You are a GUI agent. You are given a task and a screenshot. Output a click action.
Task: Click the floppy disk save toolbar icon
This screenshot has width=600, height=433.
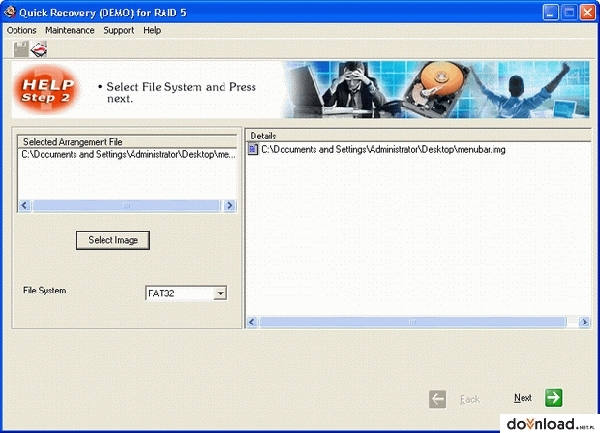coord(21,49)
